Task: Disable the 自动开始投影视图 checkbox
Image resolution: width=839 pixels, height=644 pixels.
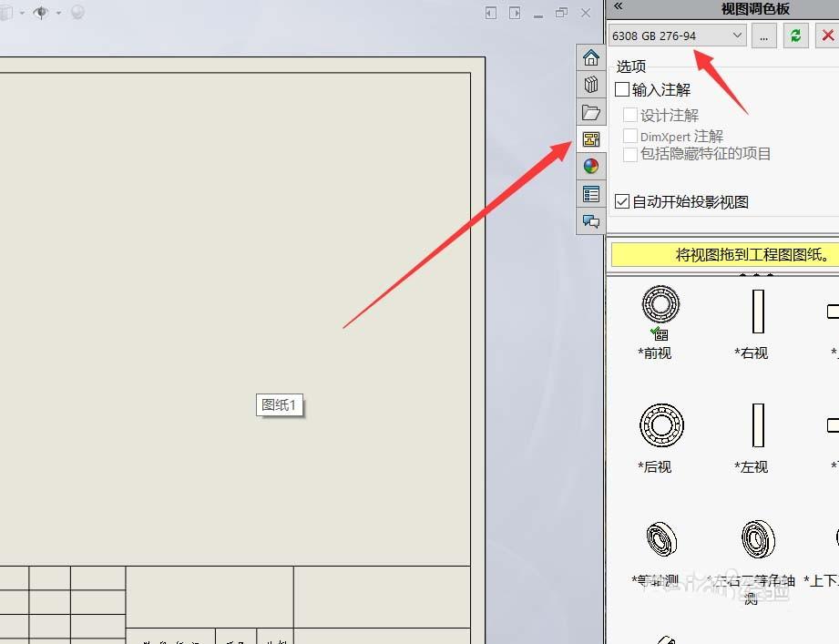Action: pyautogui.click(x=622, y=202)
